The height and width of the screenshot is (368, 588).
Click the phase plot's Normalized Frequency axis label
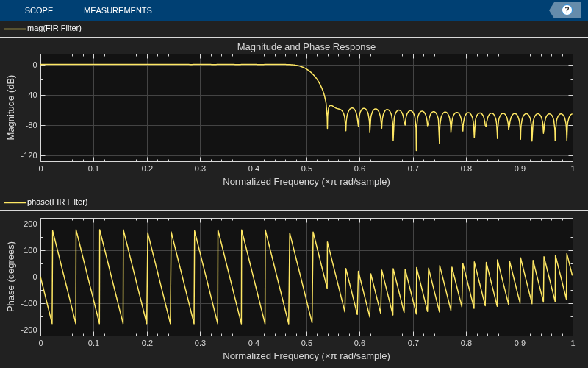coord(306,356)
